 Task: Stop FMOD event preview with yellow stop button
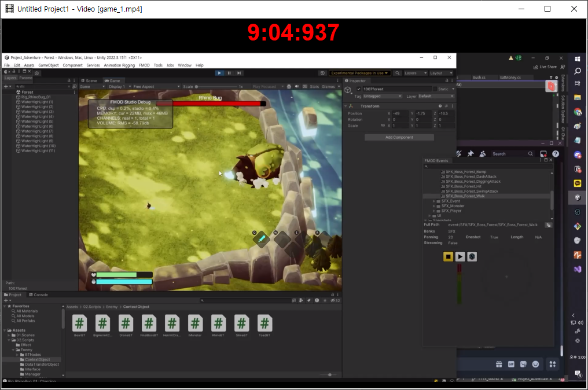448,256
